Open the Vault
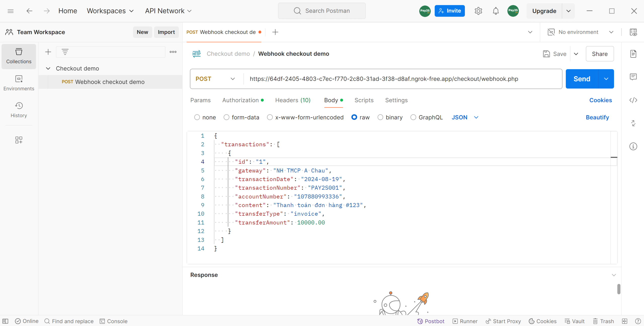Screen dimensions: 644x326 pyautogui.click(x=574, y=321)
